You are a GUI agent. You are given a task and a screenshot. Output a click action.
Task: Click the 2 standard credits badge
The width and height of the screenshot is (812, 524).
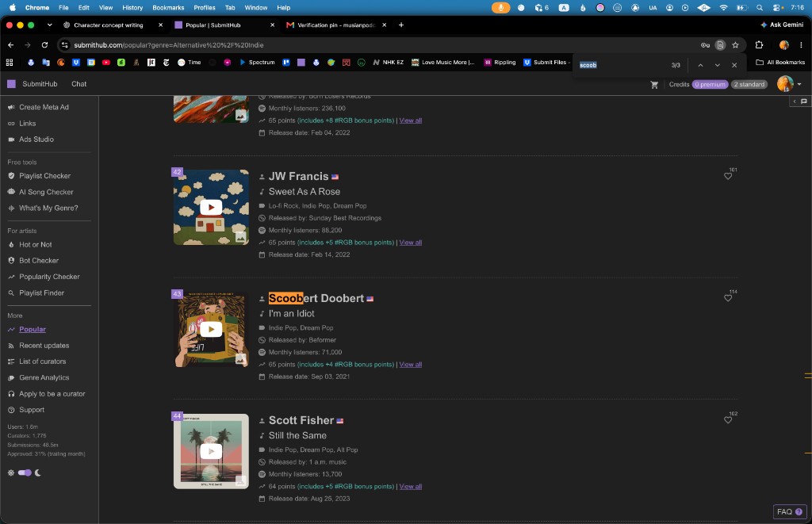pyautogui.click(x=749, y=84)
